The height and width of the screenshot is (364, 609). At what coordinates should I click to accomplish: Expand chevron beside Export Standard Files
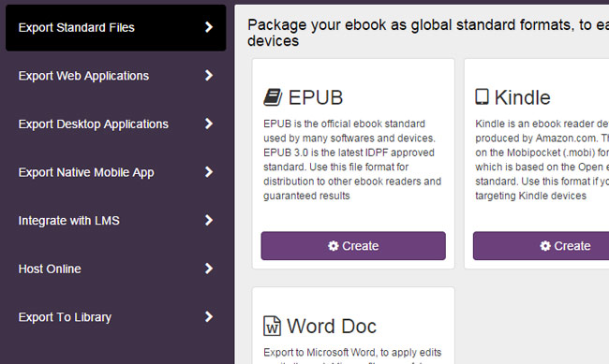[209, 27]
